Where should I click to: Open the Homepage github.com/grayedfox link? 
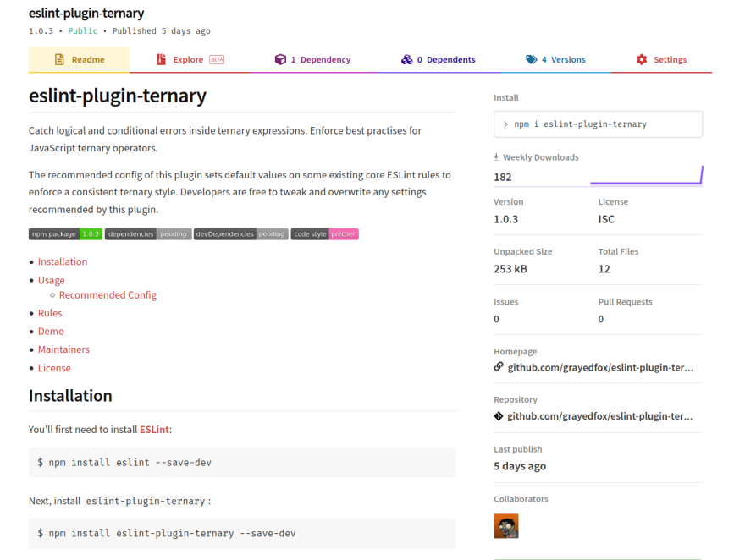pyautogui.click(x=600, y=368)
